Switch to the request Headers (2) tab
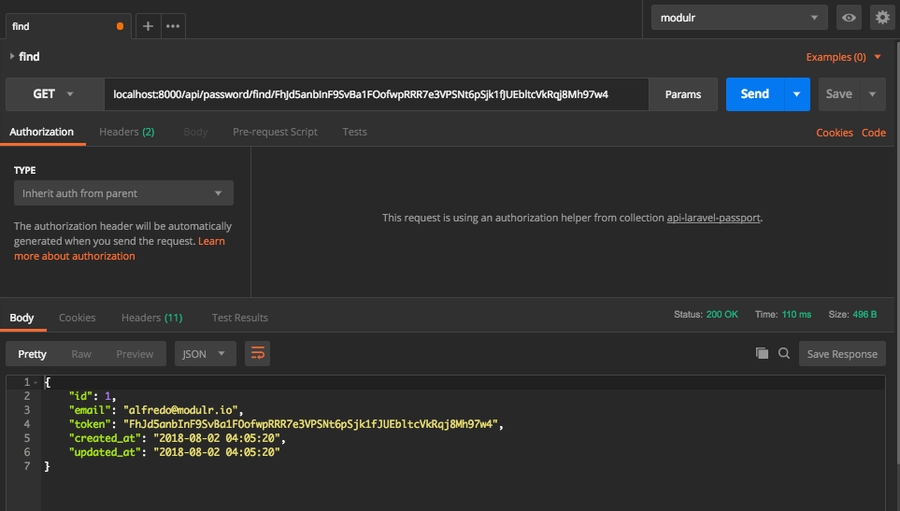Image resolution: width=900 pixels, height=511 pixels. click(126, 132)
